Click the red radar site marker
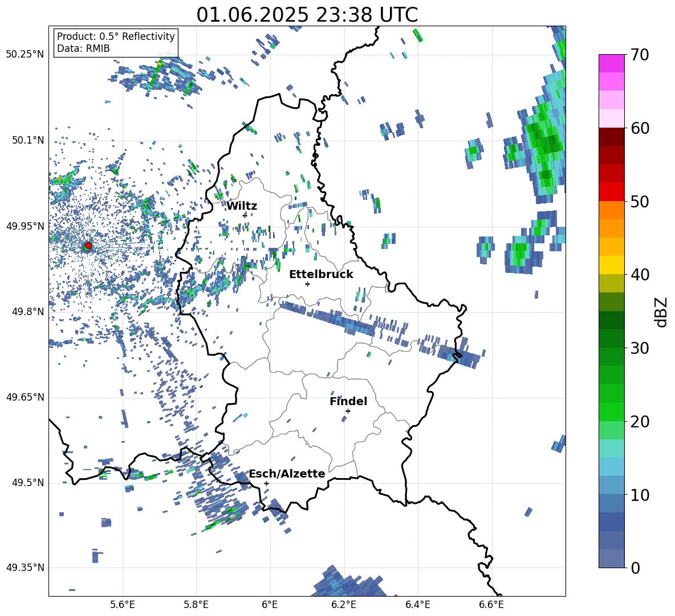This screenshot has height=616, width=675. pos(88,245)
